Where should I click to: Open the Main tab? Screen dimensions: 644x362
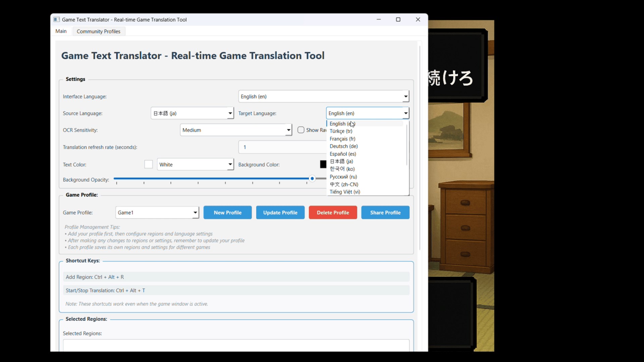(61, 31)
